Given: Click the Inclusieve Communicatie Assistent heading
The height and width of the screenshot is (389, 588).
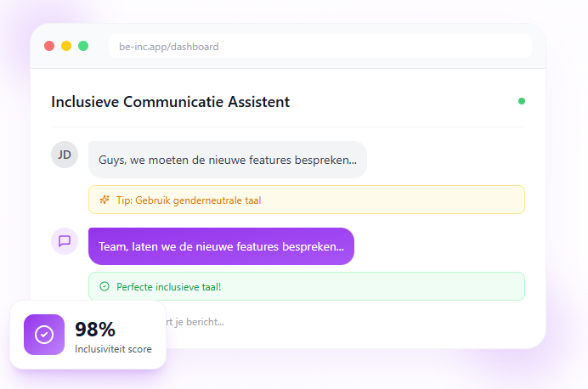Looking at the screenshot, I should [171, 102].
